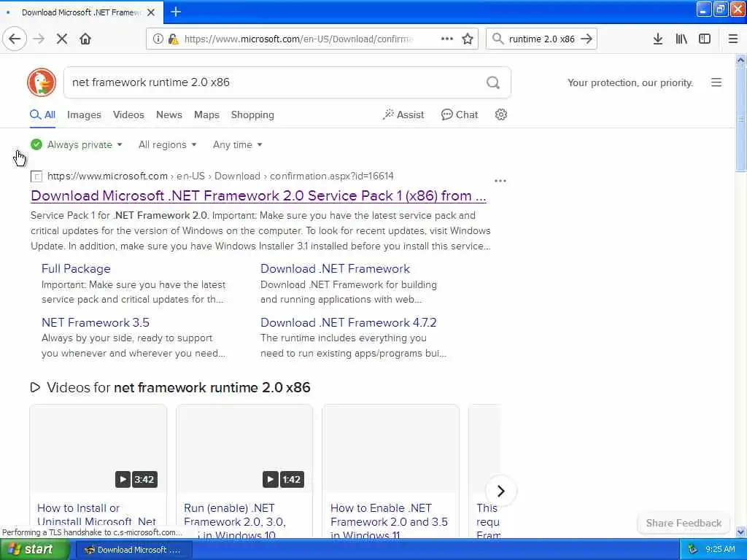Open How to Install or Uninstall video title
The width and height of the screenshot is (747, 560).
97,515
